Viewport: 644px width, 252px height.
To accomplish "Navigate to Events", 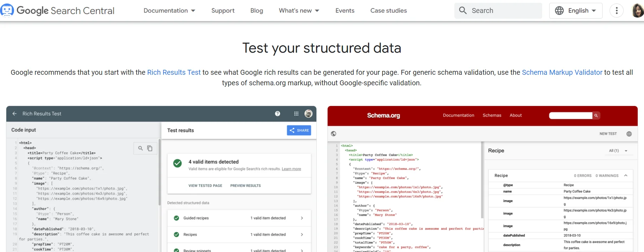I will pyautogui.click(x=345, y=11).
